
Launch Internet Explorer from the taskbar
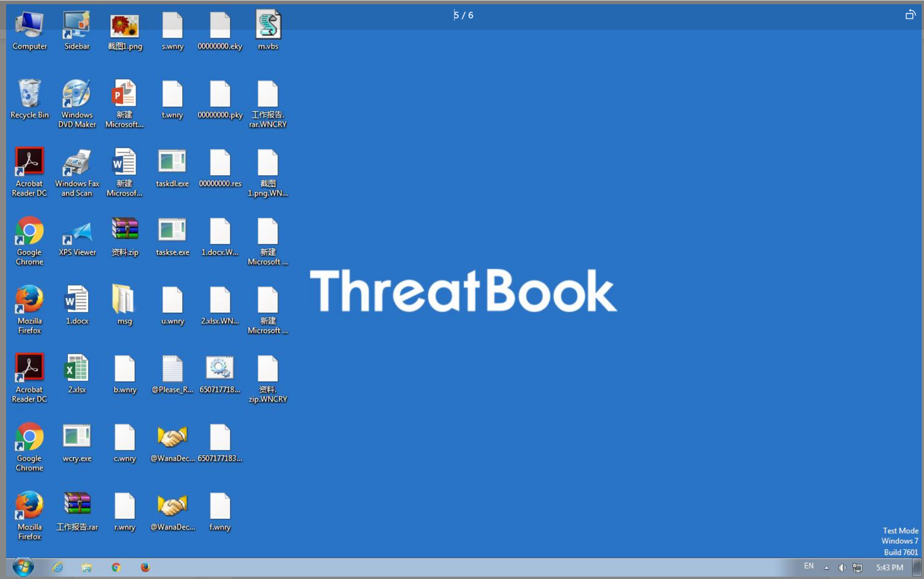58,567
